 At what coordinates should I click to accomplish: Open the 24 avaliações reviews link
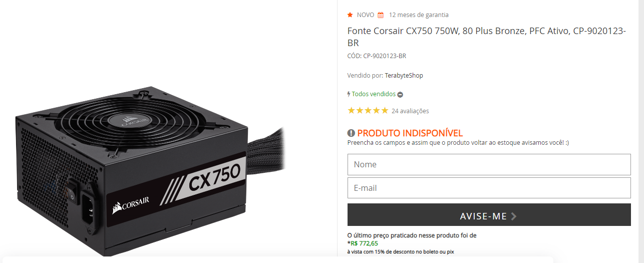click(410, 111)
